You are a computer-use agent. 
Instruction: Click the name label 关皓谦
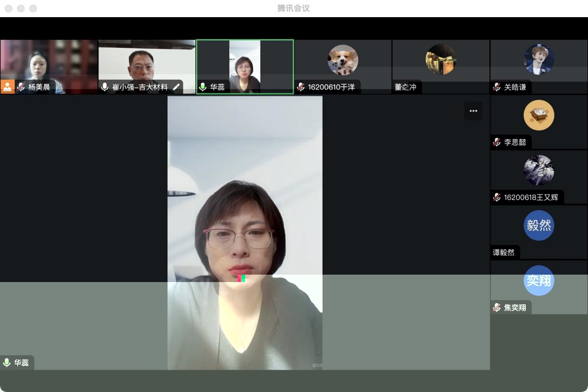click(x=515, y=87)
